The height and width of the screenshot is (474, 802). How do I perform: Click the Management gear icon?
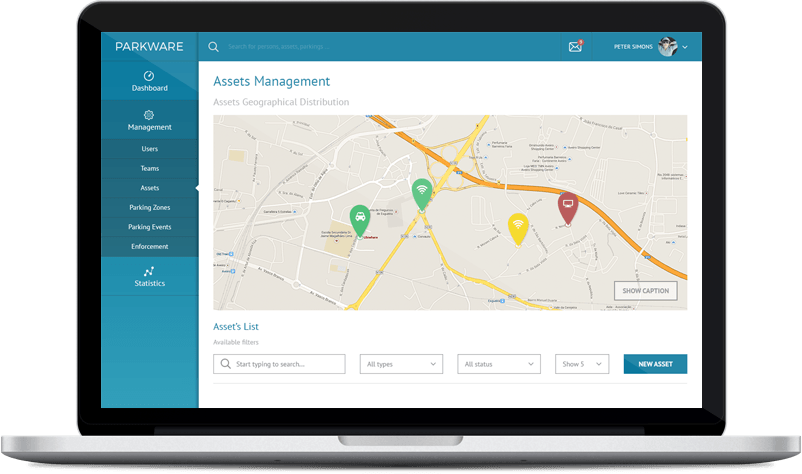[149, 115]
